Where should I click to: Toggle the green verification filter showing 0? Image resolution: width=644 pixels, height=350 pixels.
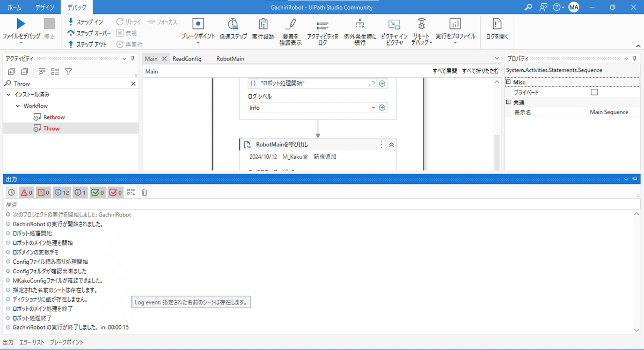click(98, 192)
